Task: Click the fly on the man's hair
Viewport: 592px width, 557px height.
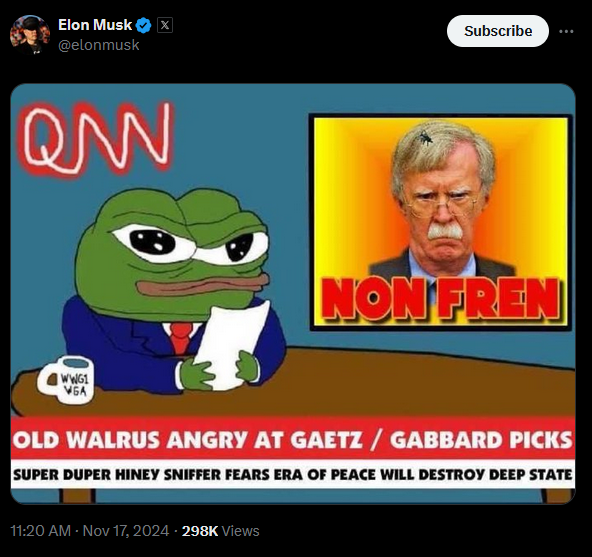Action: pyautogui.click(x=425, y=137)
